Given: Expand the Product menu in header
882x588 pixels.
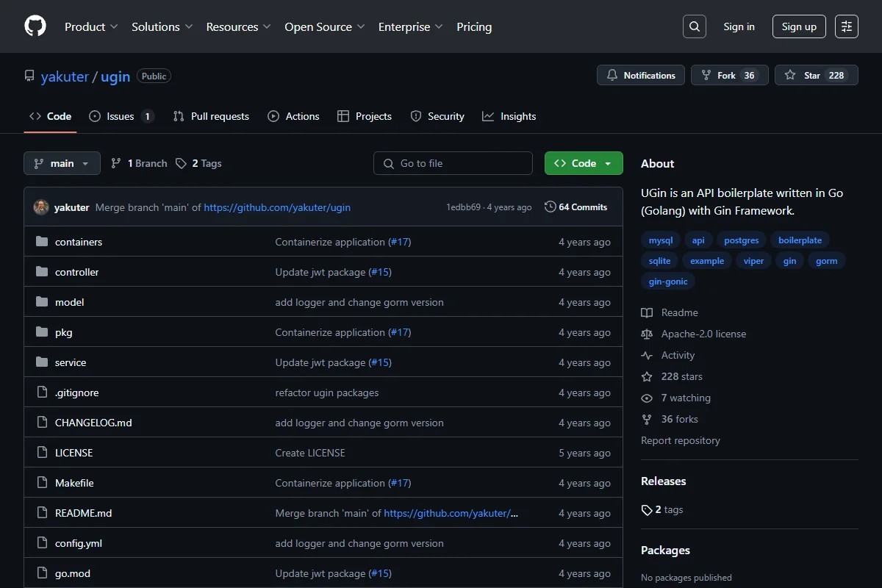Looking at the screenshot, I should click(91, 26).
